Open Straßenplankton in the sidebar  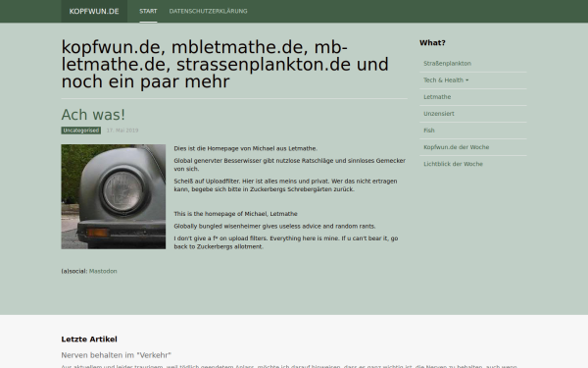473,64
